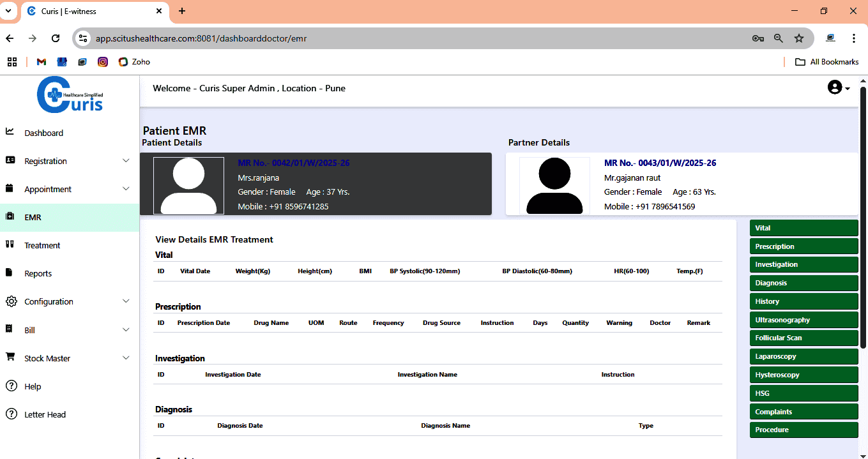
Task: Click the page vertical scrollbar
Action: point(863,217)
